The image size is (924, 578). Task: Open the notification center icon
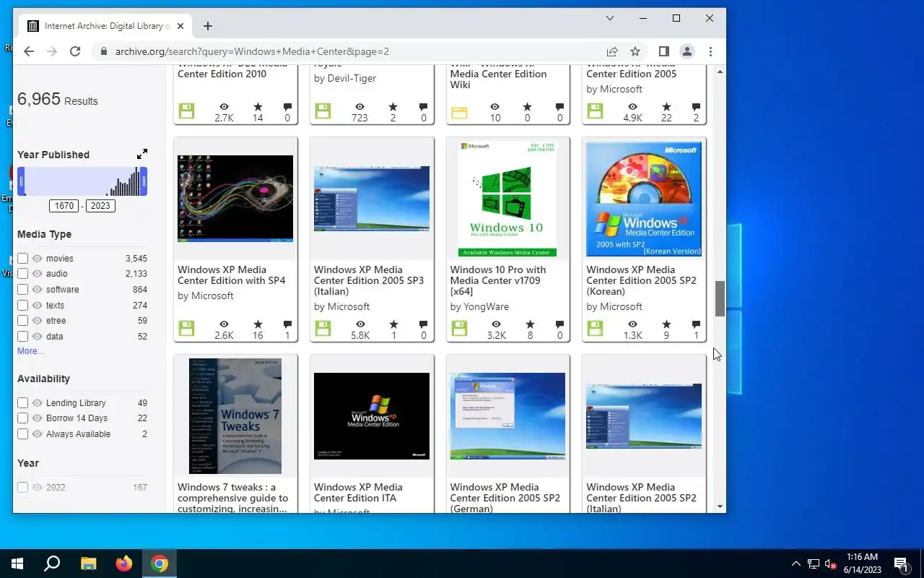coord(900,564)
